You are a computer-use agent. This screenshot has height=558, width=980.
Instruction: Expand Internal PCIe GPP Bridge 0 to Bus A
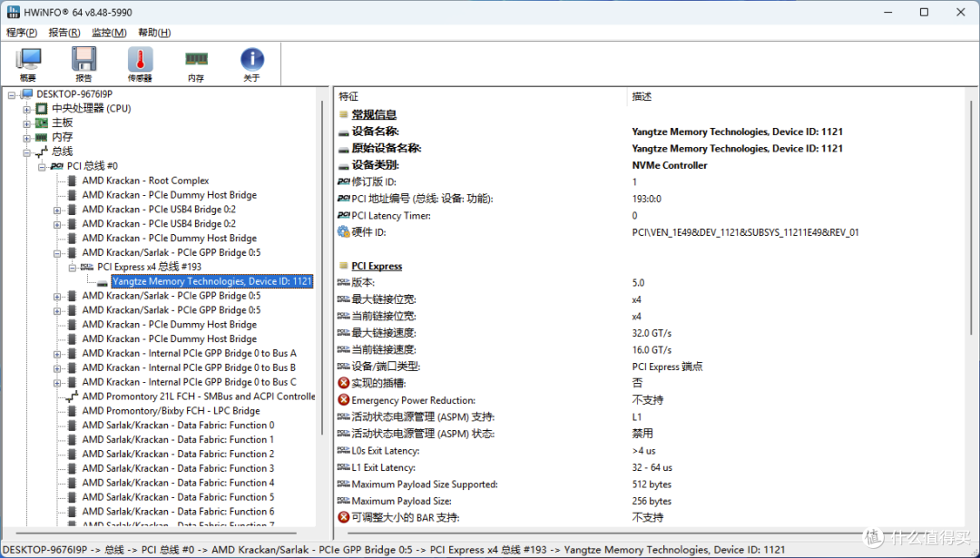[57, 354]
